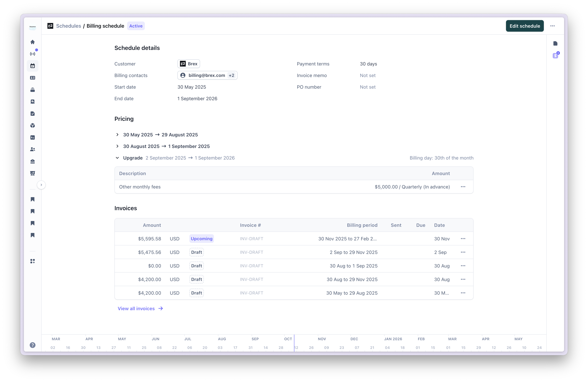Open the Home icon in sidebar

point(32,42)
